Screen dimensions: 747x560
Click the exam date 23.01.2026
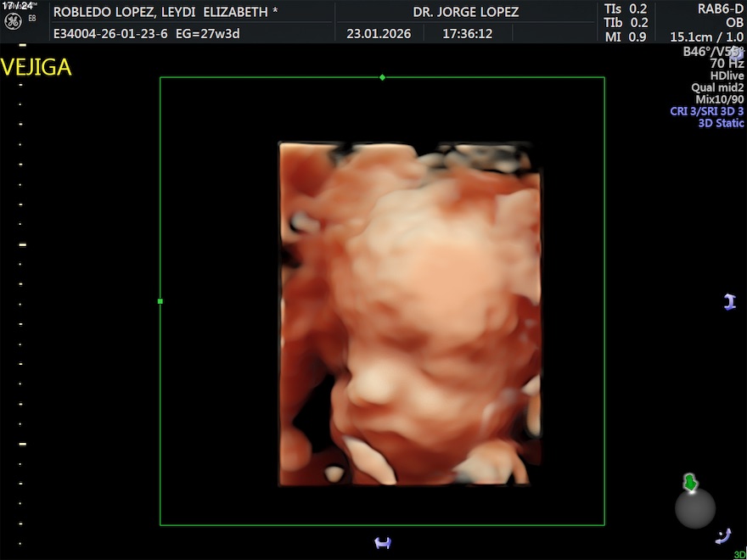(x=379, y=34)
